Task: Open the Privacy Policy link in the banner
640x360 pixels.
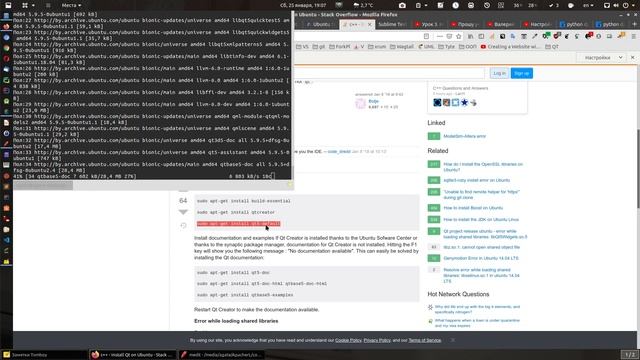Action: click(x=377, y=340)
